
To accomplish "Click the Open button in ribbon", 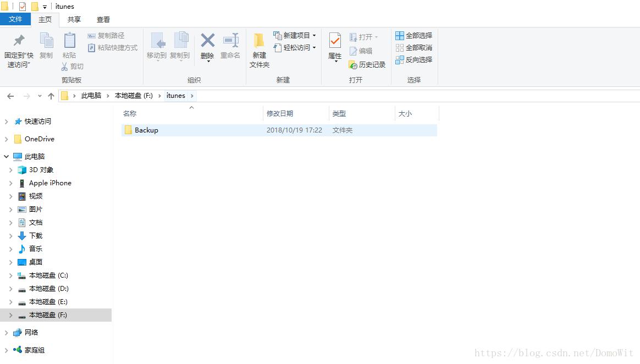I will click(x=363, y=37).
